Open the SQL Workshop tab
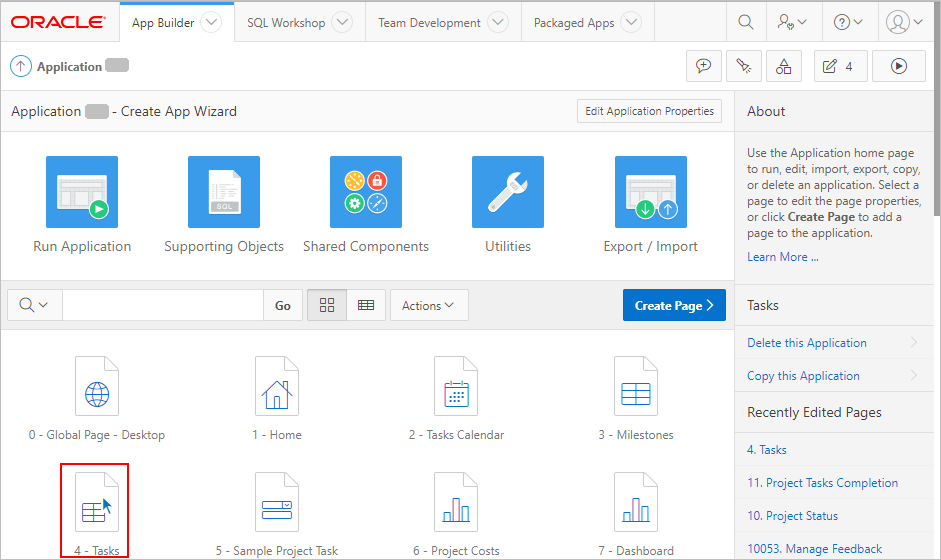 coord(286,23)
